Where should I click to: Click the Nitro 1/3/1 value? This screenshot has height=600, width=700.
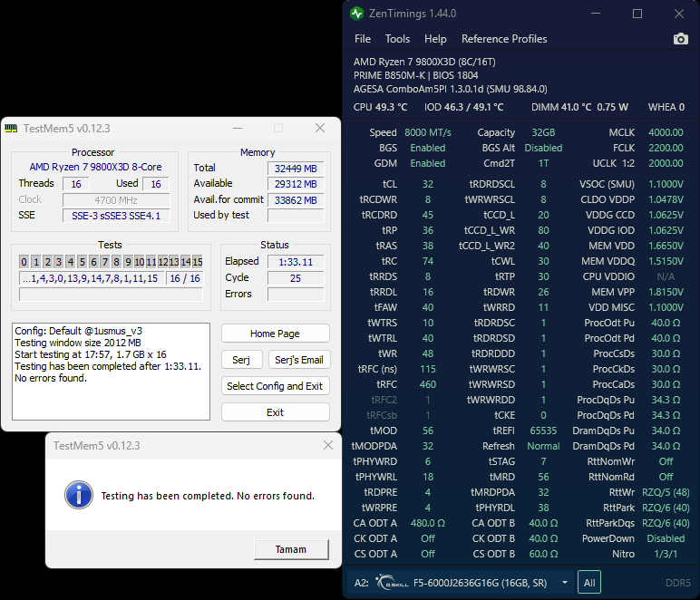tap(666, 554)
